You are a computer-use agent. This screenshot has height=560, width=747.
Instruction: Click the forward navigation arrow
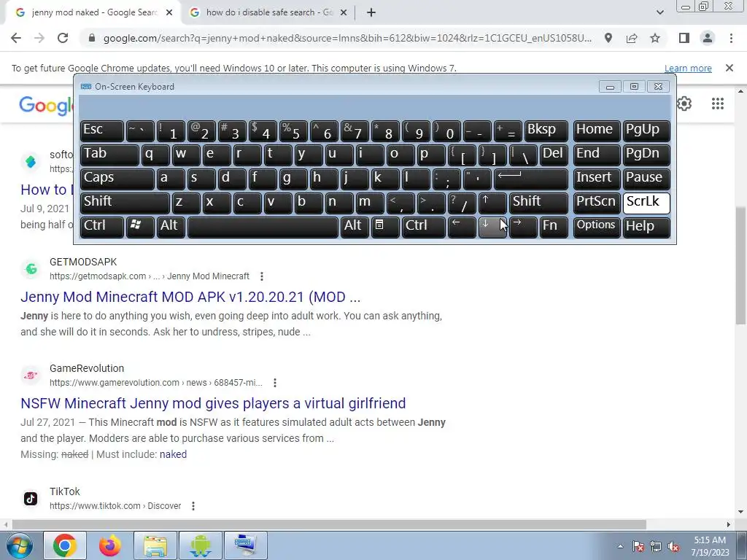[39, 38]
